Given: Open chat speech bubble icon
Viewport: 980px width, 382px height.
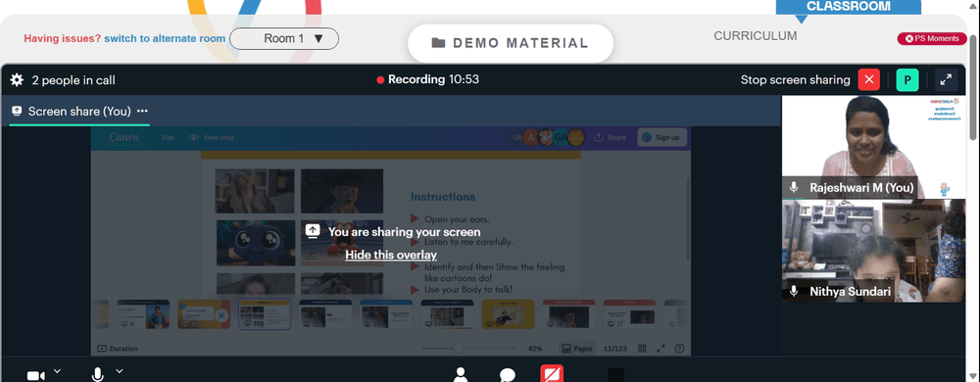Looking at the screenshot, I should [508, 375].
